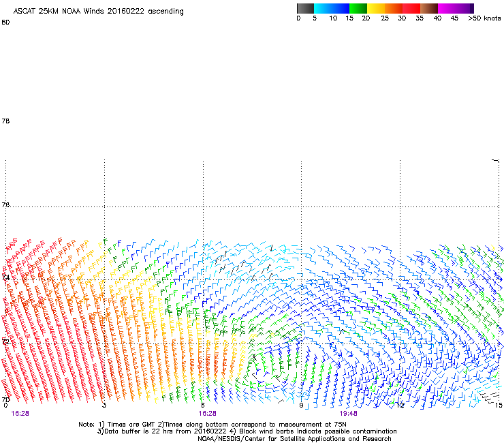Screen dimensions: 504x443
Task: Click the legend scale value "35"
Action: (420, 18)
